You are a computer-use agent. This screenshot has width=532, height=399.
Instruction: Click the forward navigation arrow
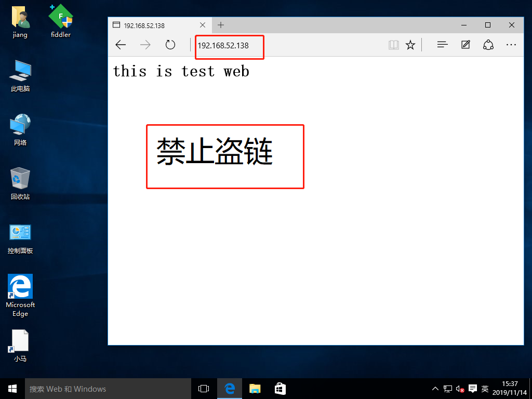pyautogui.click(x=145, y=45)
